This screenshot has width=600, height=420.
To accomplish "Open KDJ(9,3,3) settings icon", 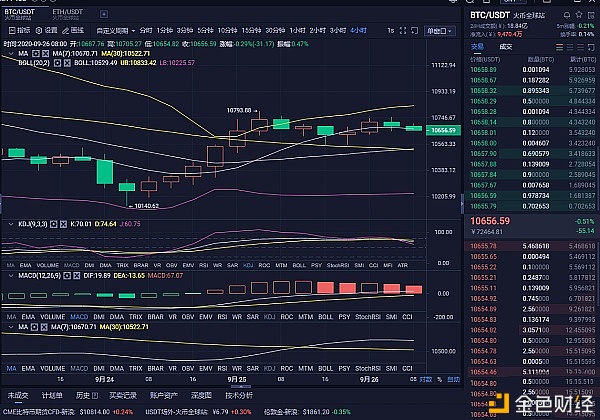I will pos(54,224).
